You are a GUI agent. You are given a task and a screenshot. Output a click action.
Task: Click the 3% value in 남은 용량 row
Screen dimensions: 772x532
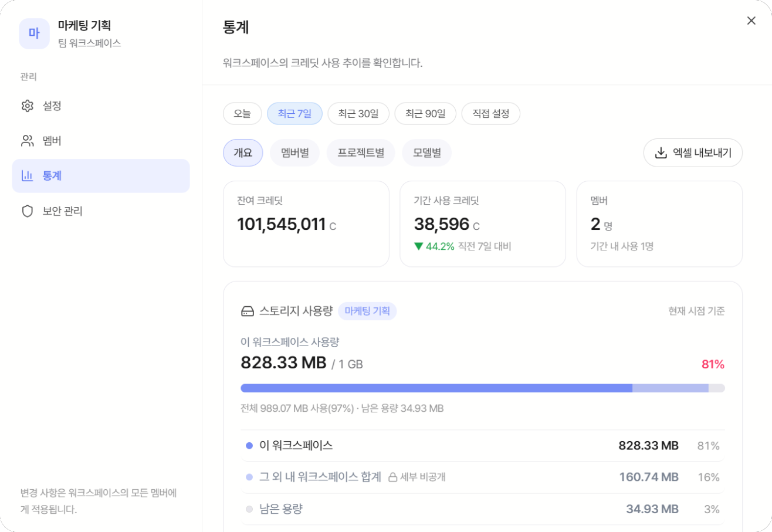712,509
